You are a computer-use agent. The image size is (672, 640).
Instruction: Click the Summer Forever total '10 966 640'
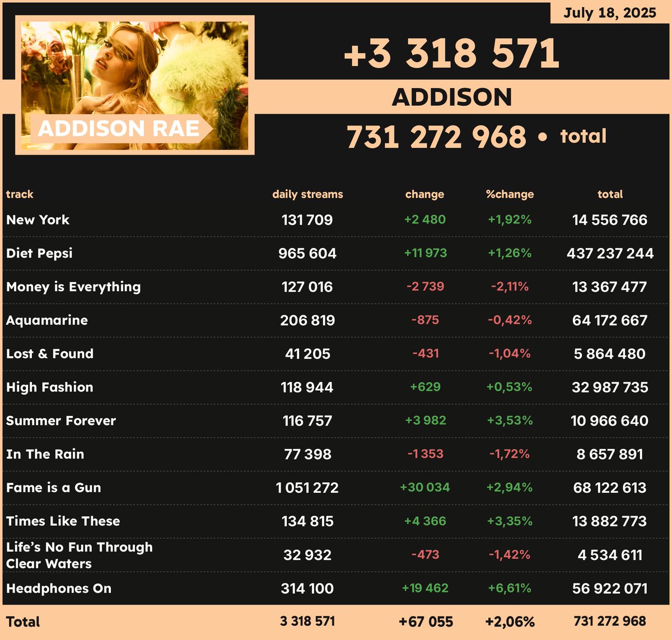pos(610,421)
